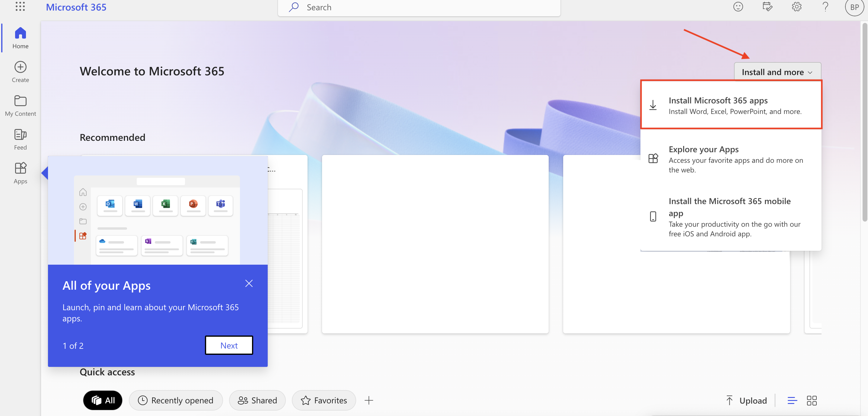
Task: Open the feedback smiley icon
Action: [x=738, y=7]
